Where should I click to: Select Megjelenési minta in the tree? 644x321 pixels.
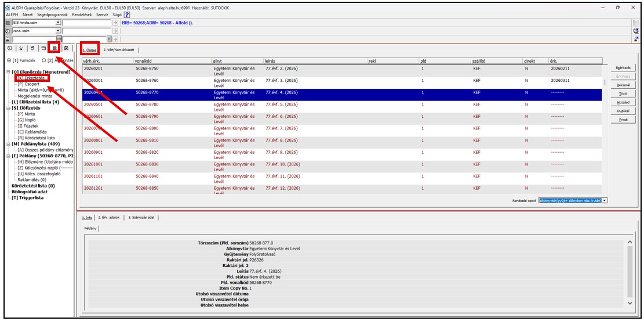pyautogui.click(x=35, y=96)
